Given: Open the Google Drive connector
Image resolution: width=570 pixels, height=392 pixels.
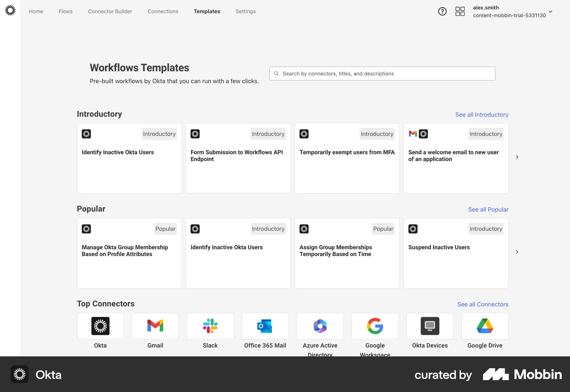Looking at the screenshot, I should pos(484,326).
